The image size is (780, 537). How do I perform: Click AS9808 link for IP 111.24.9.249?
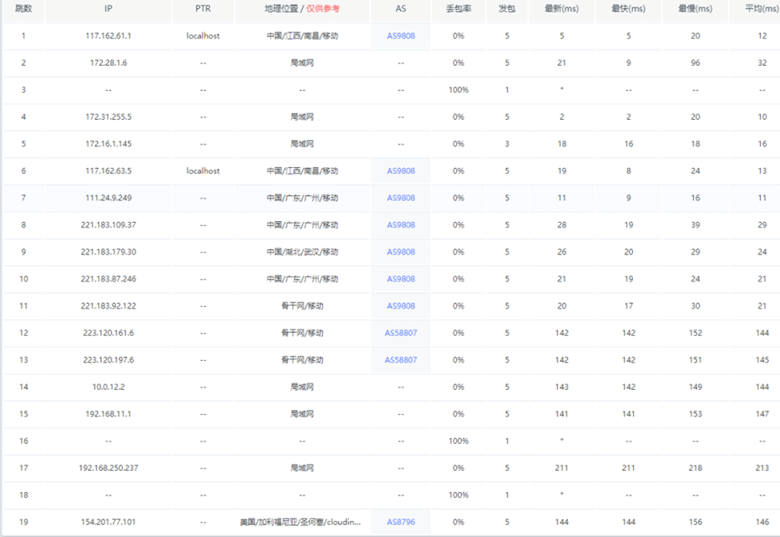point(400,198)
